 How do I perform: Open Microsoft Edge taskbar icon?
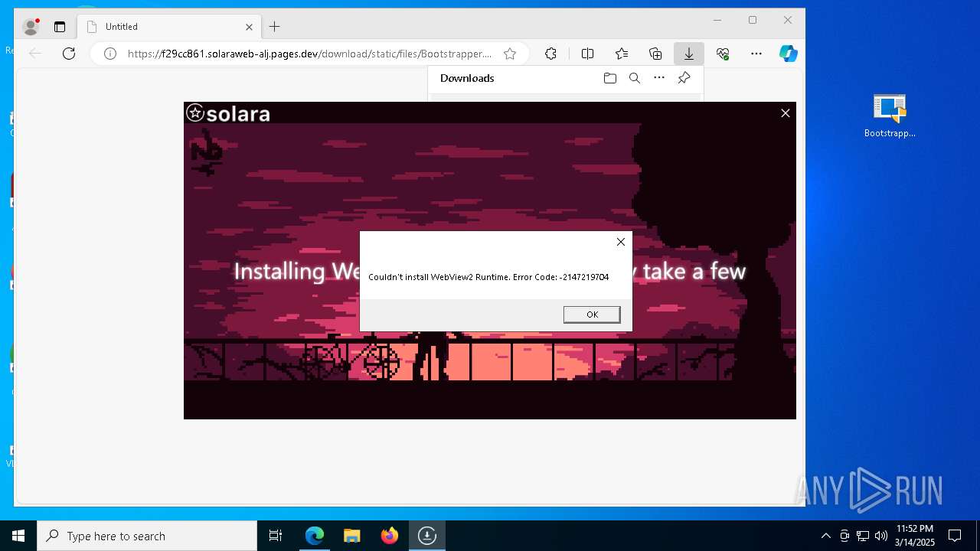[315, 536]
